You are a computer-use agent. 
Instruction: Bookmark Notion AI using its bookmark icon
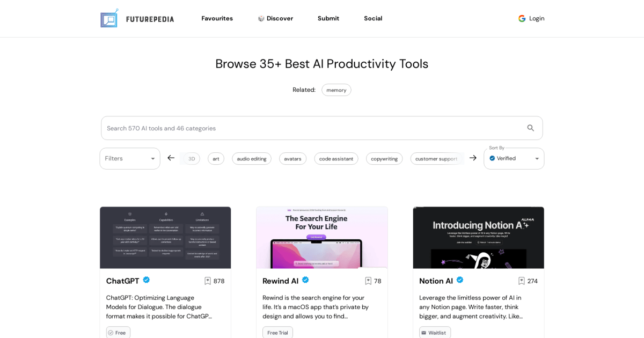[x=522, y=281]
